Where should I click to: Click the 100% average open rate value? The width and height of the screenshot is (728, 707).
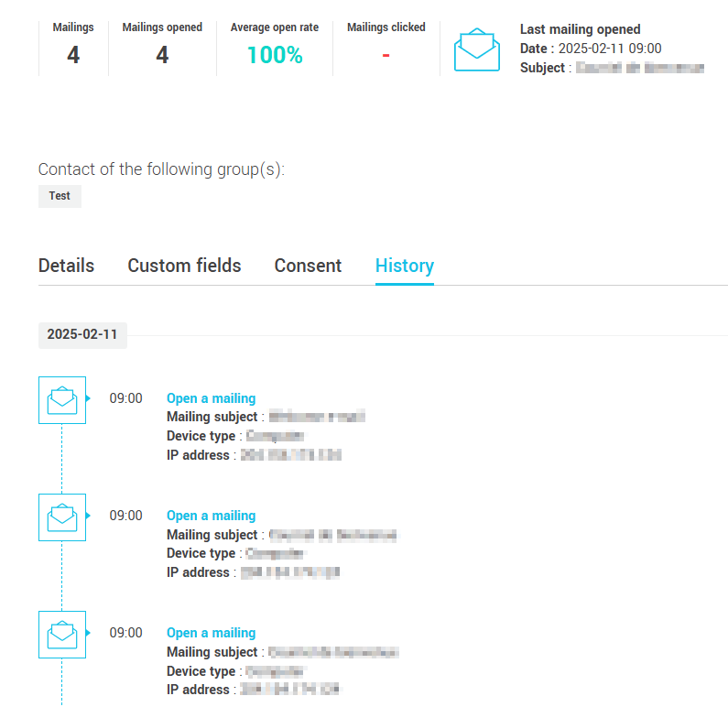click(x=275, y=55)
